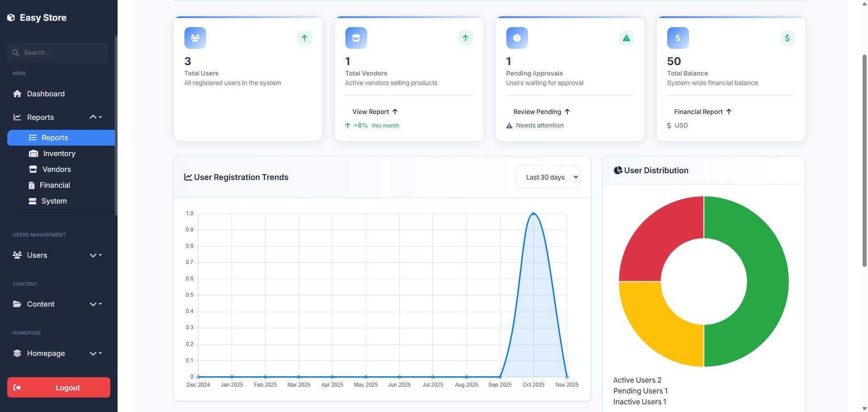868x412 pixels.
Task: Open the Inventory reports submenu item
Action: click(59, 154)
